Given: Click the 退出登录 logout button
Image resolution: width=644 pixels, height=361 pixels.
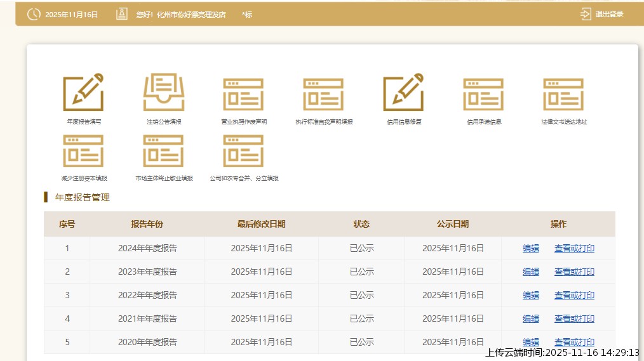Looking at the screenshot, I should click(x=609, y=14).
